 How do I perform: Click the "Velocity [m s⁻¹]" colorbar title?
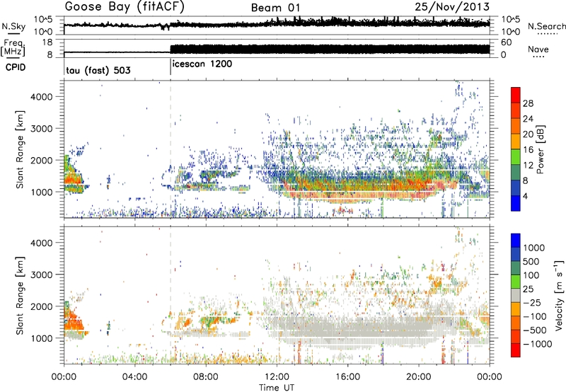[559, 295]
